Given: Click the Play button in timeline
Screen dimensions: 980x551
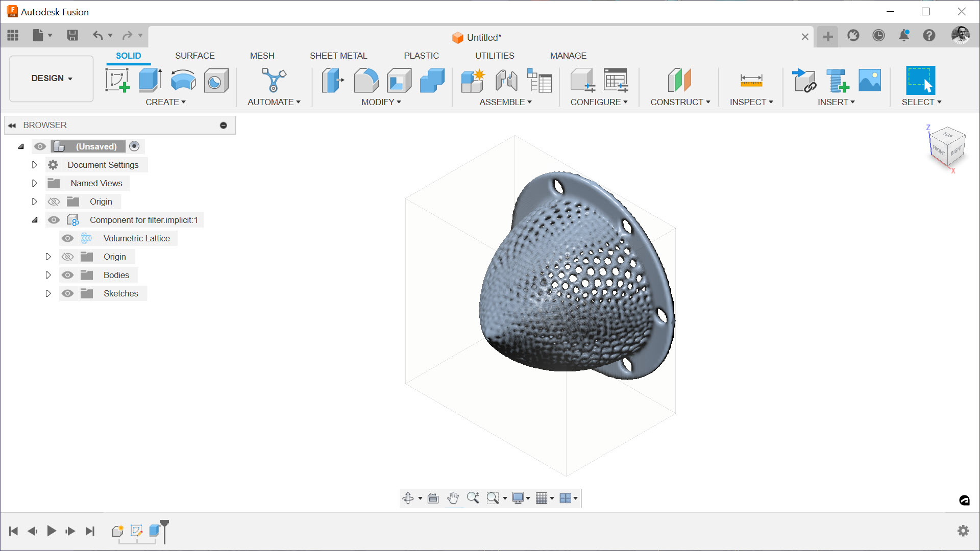Looking at the screenshot, I should click(52, 531).
